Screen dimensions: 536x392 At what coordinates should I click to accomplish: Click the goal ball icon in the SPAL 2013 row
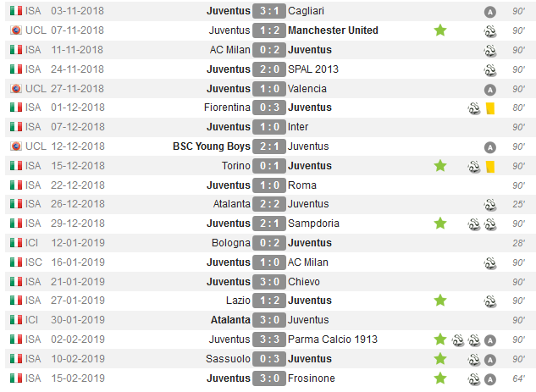[489, 69]
